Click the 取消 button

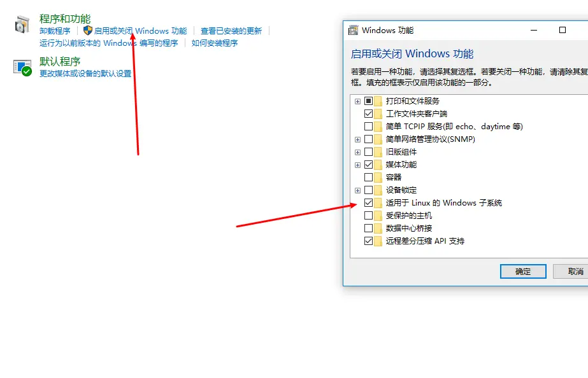click(571, 272)
